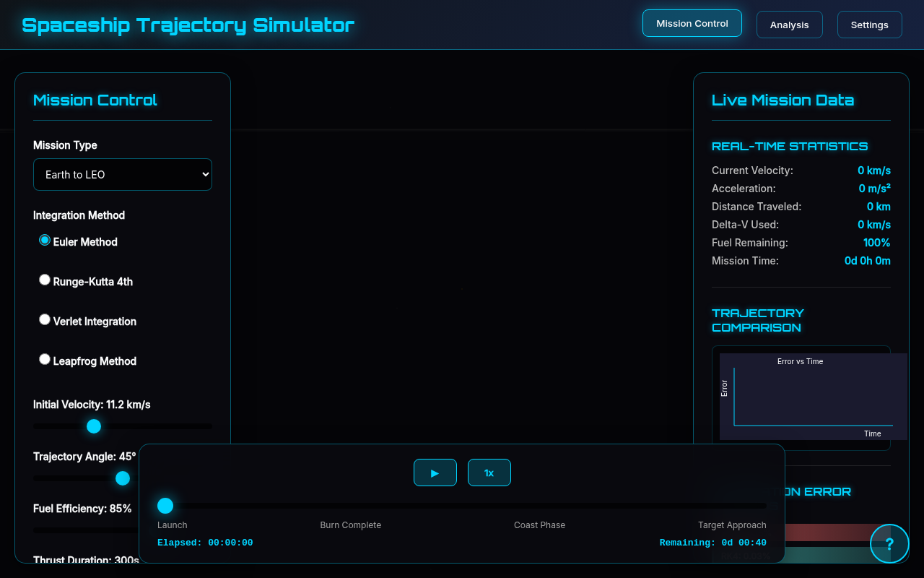
Task: Select Verlet Integration method
Action: pyautogui.click(x=44, y=319)
